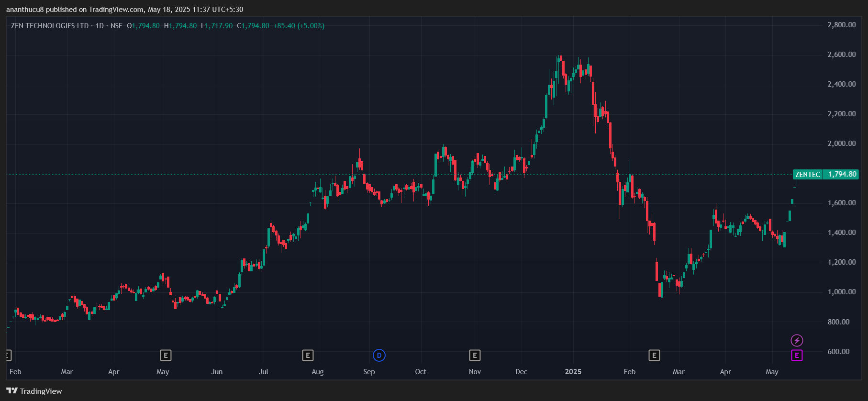Click the ananthucu8 publisher name in header
Viewport: 868px width, 401px height.
(x=25, y=10)
